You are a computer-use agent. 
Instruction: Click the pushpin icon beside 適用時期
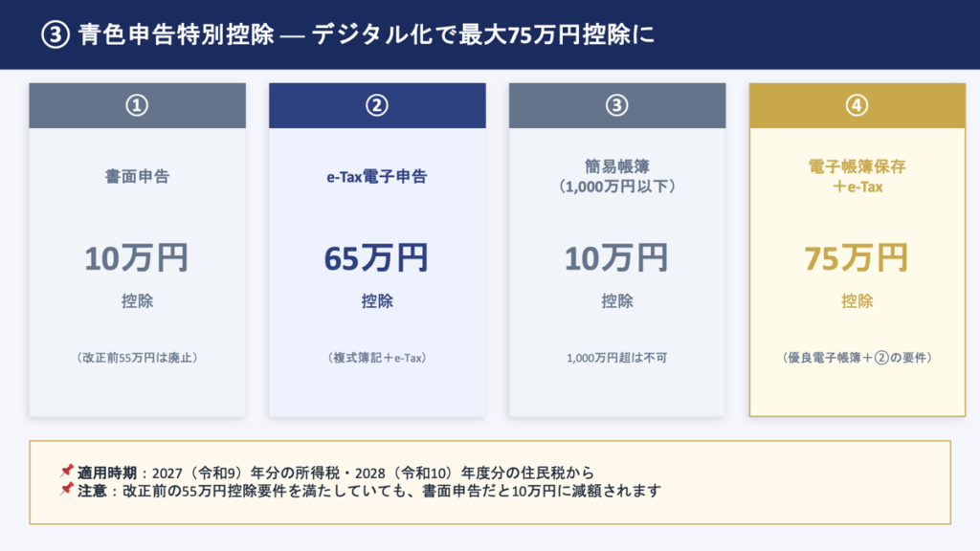66,472
